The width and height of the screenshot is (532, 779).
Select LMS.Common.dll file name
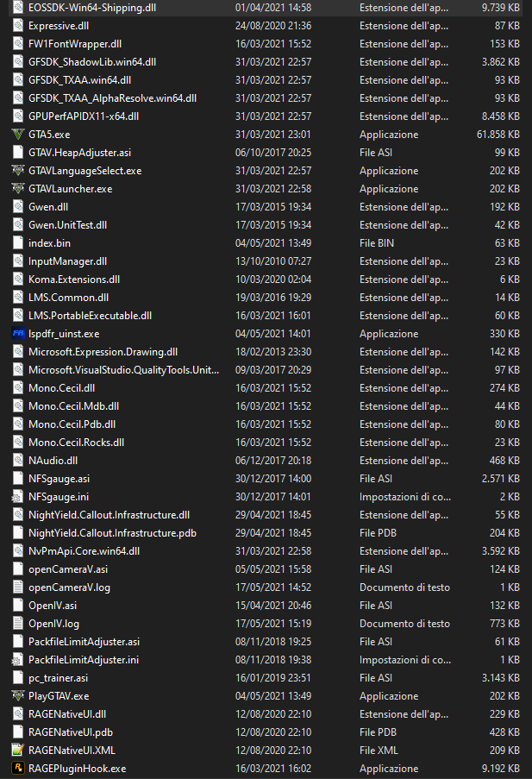[69, 298]
